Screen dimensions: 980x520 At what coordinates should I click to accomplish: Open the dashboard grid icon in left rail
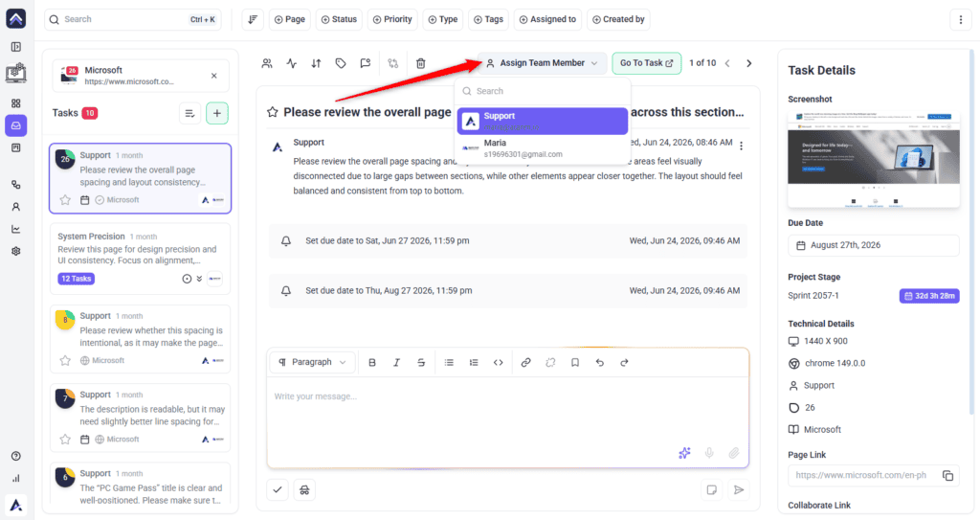(x=16, y=103)
